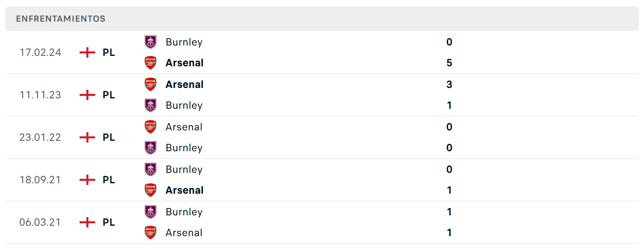The width and height of the screenshot is (644, 250).
Task: Click Burnley crest in 18.09.21 match
Action: [151, 169]
